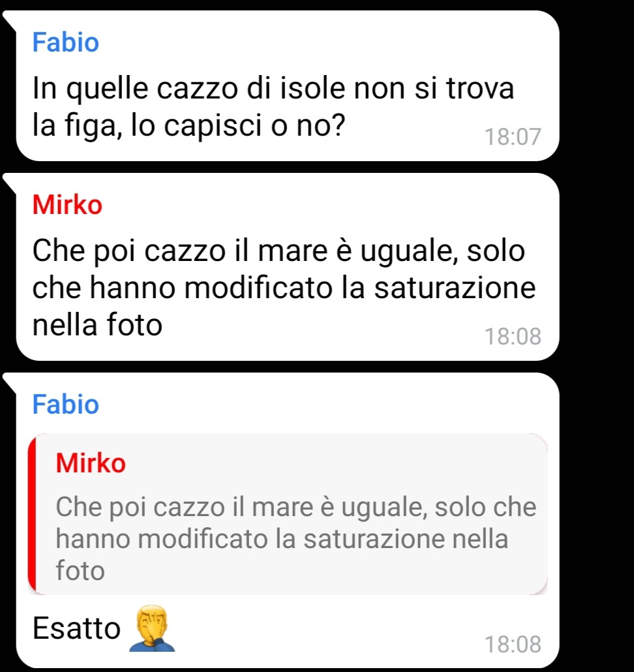
Task: Tap the 18:07 timestamp
Action: tap(513, 137)
